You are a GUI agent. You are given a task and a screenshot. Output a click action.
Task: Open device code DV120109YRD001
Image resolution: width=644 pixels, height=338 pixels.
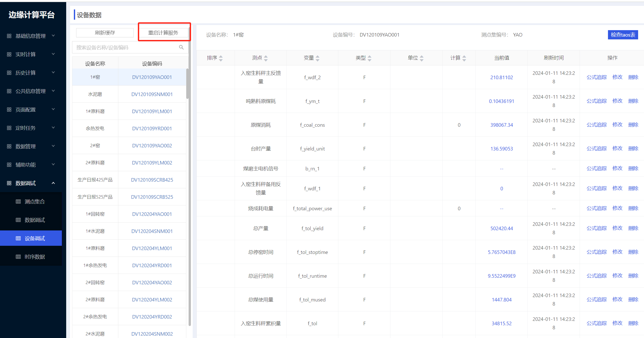pos(152,129)
